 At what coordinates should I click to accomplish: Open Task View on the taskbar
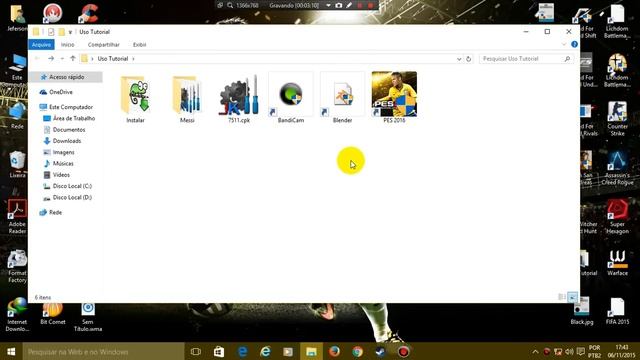tap(196, 351)
